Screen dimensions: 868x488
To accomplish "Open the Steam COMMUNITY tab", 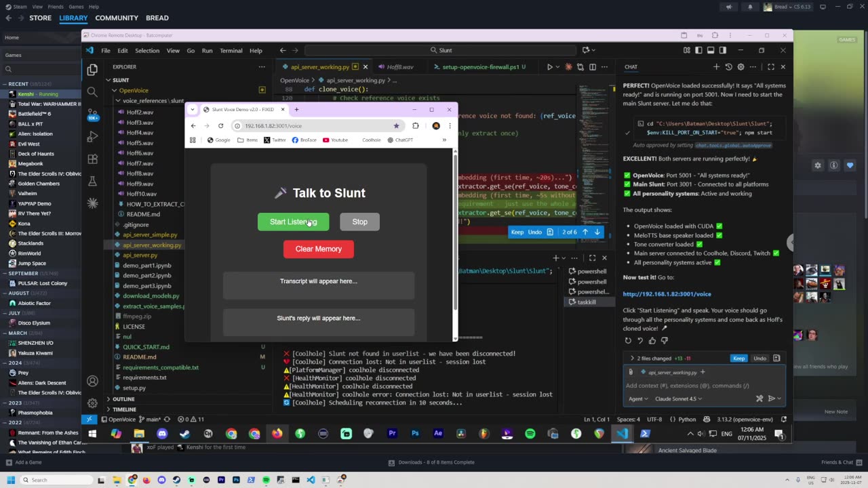I will 117,18.
